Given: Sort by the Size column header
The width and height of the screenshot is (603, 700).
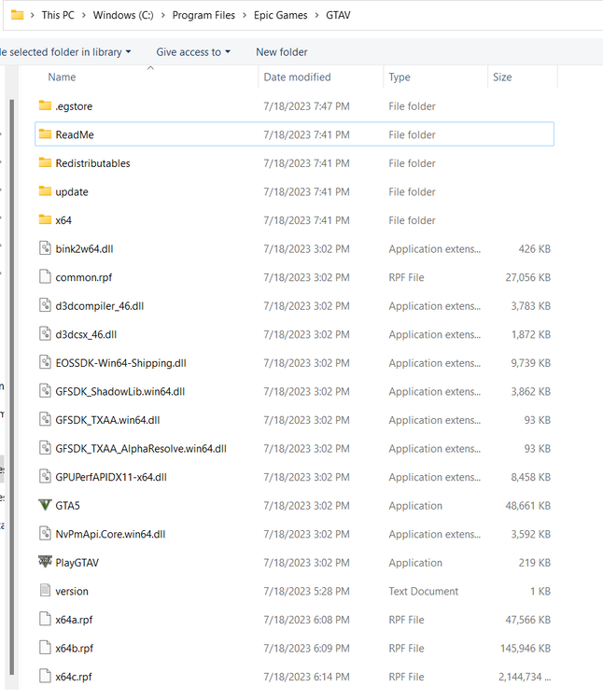Looking at the screenshot, I should click(x=502, y=77).
